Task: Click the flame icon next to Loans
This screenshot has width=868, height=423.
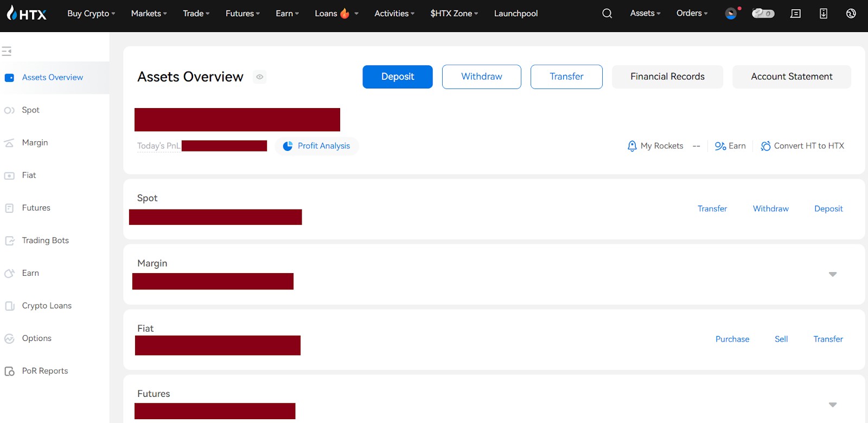Action: 344,13
